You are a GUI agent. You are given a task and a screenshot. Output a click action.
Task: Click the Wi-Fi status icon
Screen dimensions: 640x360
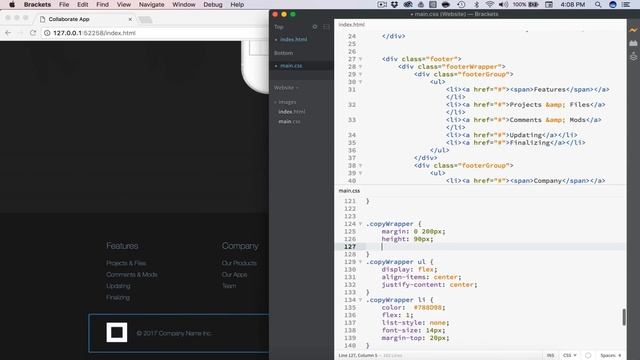[490, 4]
